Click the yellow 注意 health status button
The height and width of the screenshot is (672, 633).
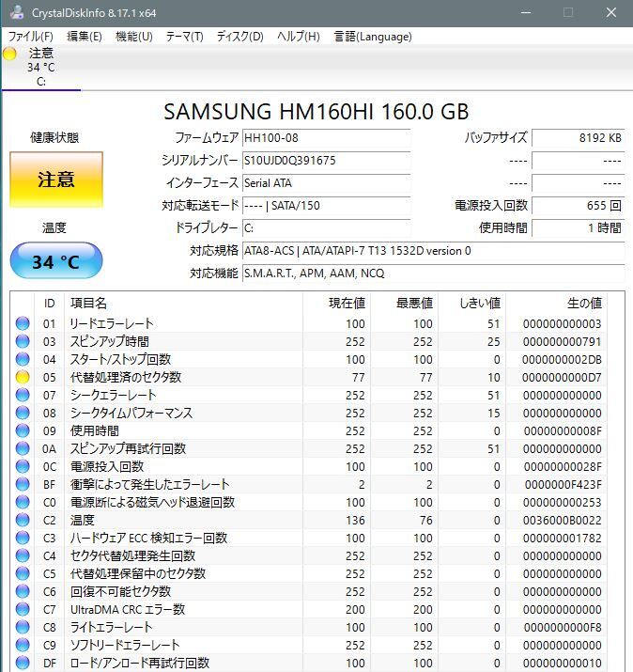pos(56,180)
